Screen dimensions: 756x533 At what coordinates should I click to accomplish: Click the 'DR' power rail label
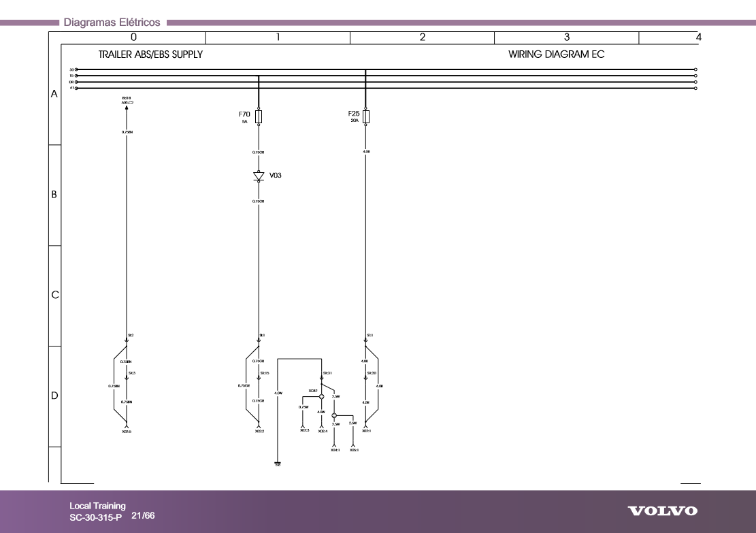pyautogui.click(x=71, y=82)
